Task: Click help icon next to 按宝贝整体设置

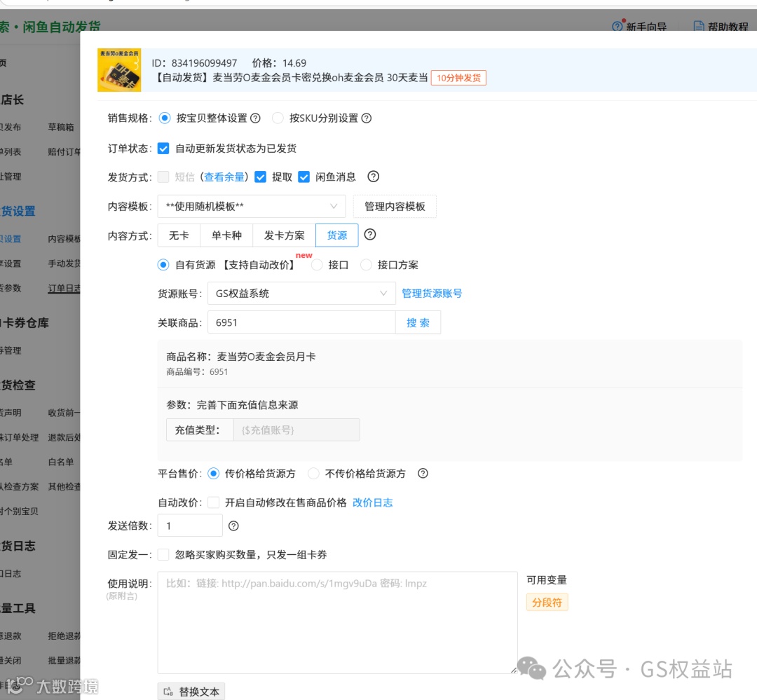Action: coord(255,118)
